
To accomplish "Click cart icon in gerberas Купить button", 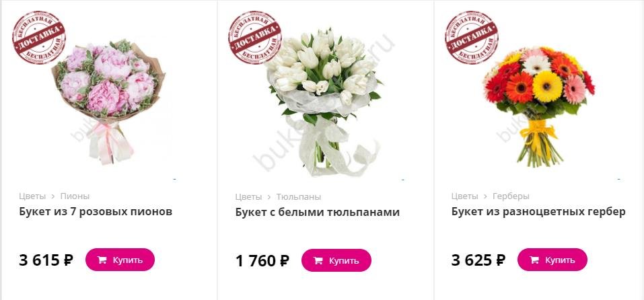I will pos(534,260).
